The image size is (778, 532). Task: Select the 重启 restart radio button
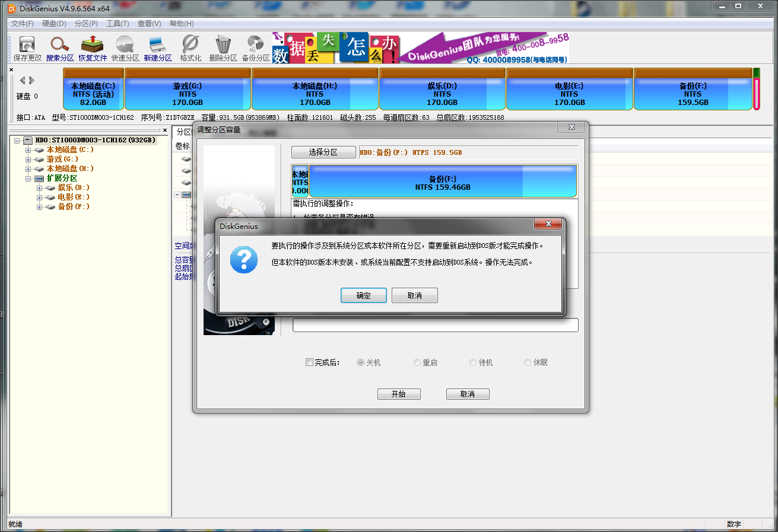point(417,362)
